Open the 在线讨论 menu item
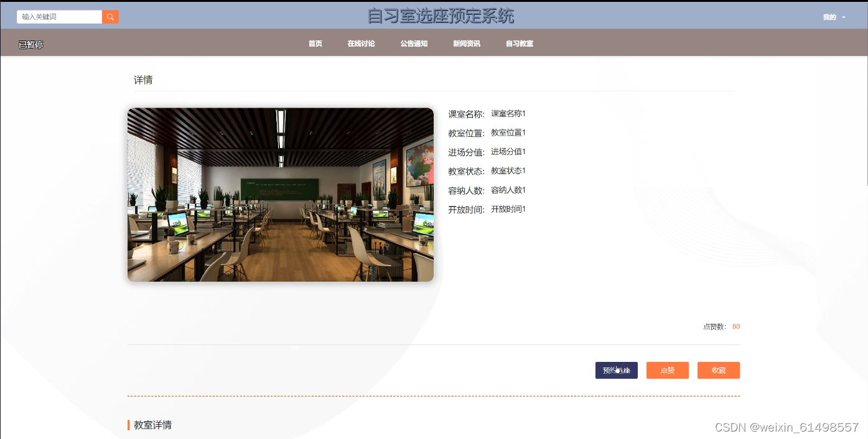The image size is (868, 439). 361,44
